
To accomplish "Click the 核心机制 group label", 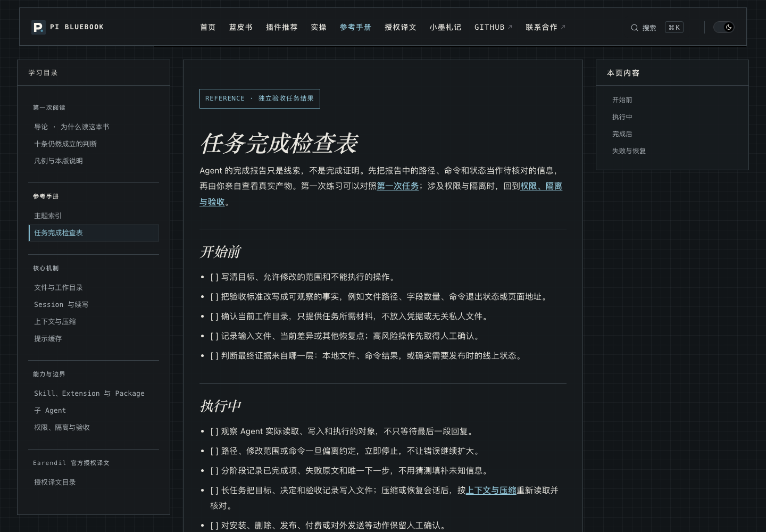I will tap(46, 268).
